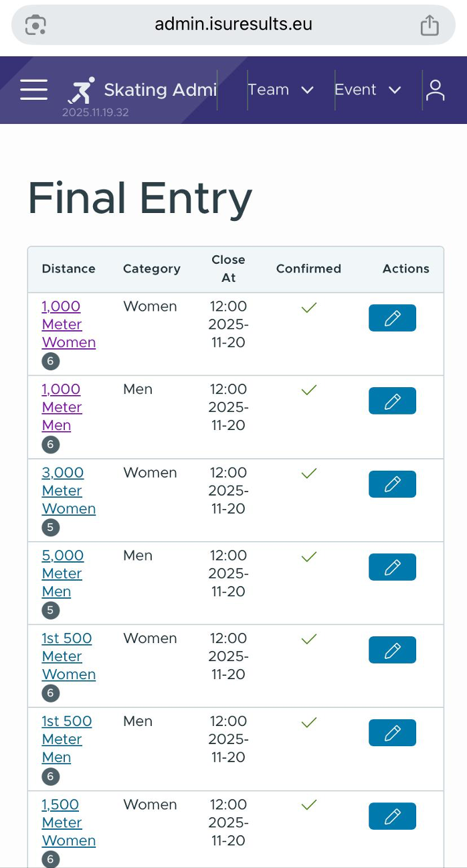This screenshot has height=868, width=467.
Task: Click the skater logo icon
Action: (x=82, y=90)
